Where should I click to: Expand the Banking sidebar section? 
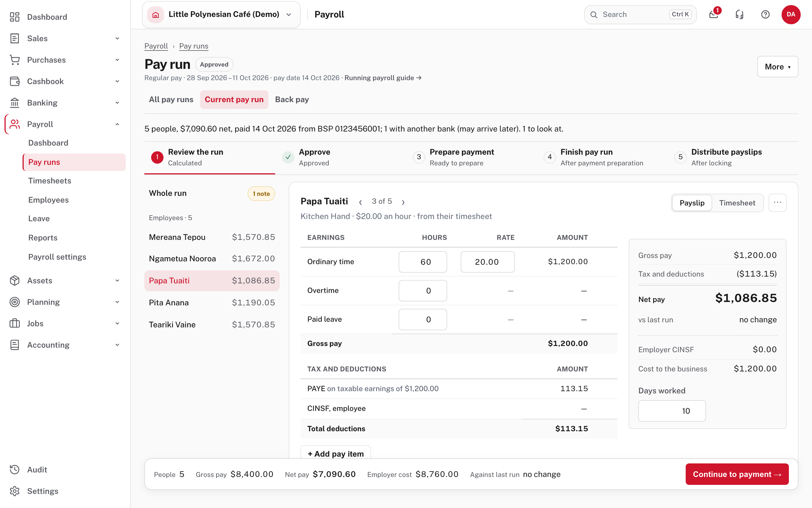point(117,103)
